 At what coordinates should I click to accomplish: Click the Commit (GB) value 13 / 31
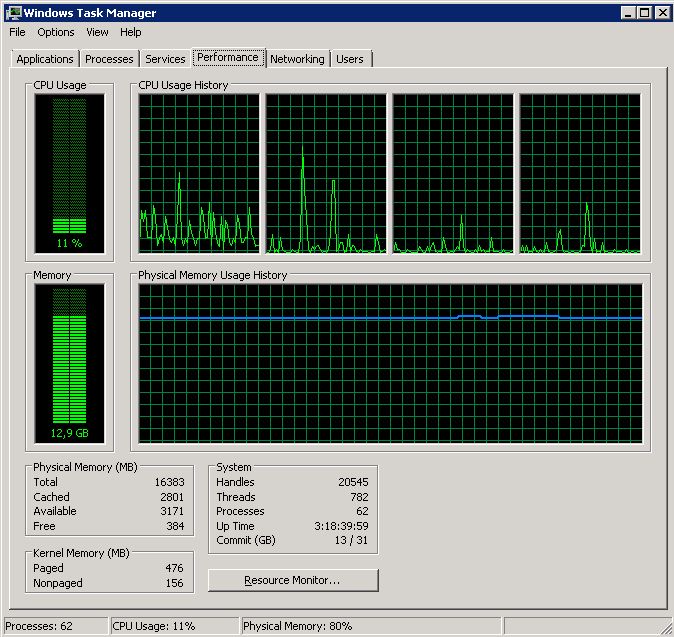coord(351,540)
